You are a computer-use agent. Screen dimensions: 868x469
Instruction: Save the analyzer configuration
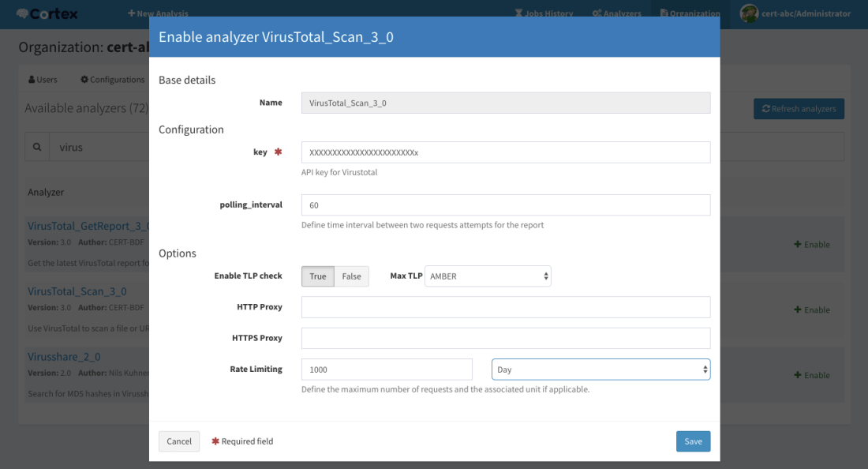tap(693, 441)
